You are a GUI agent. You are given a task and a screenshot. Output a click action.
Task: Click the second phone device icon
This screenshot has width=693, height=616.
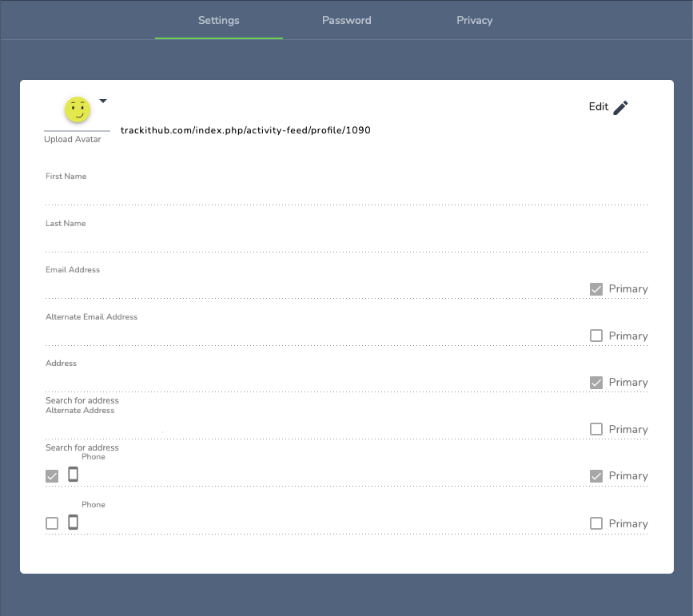pyautogui.click(x=73, y=523)
